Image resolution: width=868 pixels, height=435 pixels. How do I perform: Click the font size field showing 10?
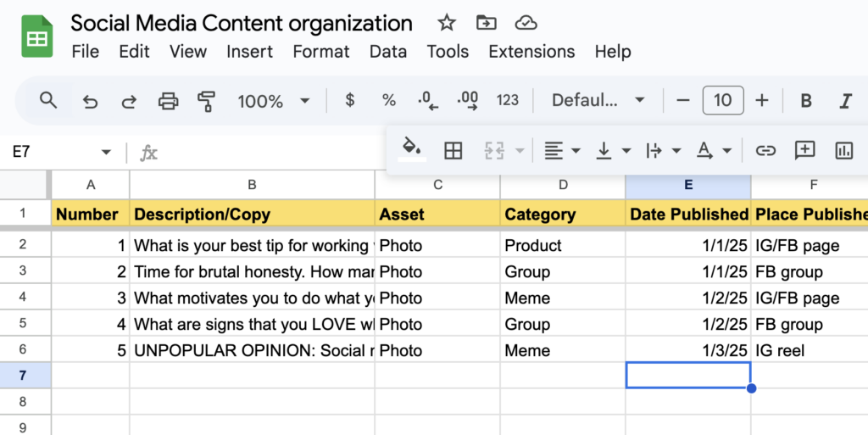pos(723,101)
